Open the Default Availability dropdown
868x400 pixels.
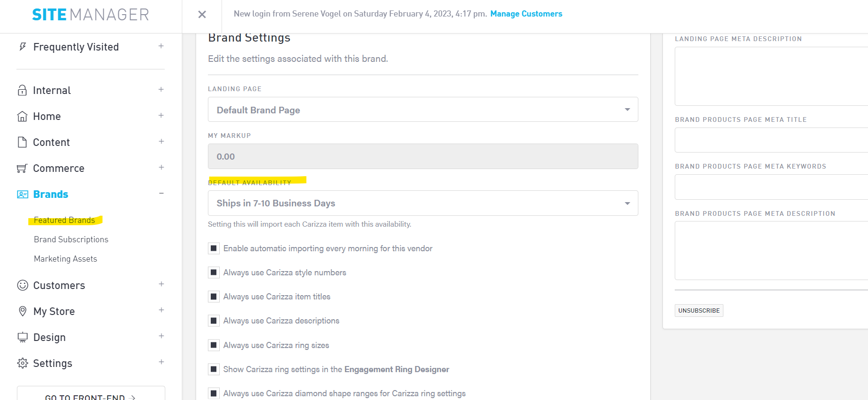[x=422, y=203]
